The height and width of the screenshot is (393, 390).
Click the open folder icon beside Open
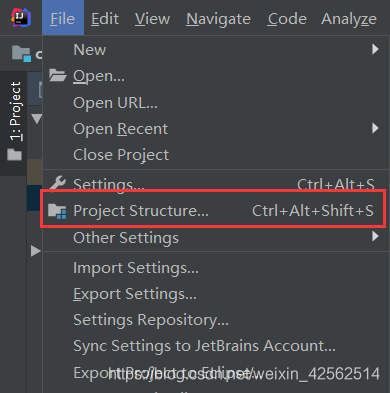pyautogui.click(x=58, y=75)
